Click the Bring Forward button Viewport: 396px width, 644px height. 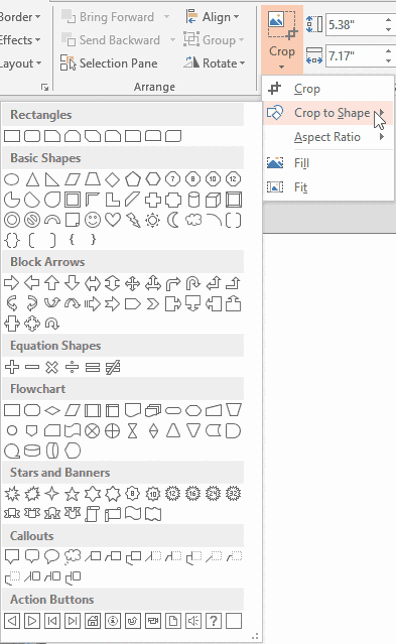pyautogui.click(x=108, y=17)
